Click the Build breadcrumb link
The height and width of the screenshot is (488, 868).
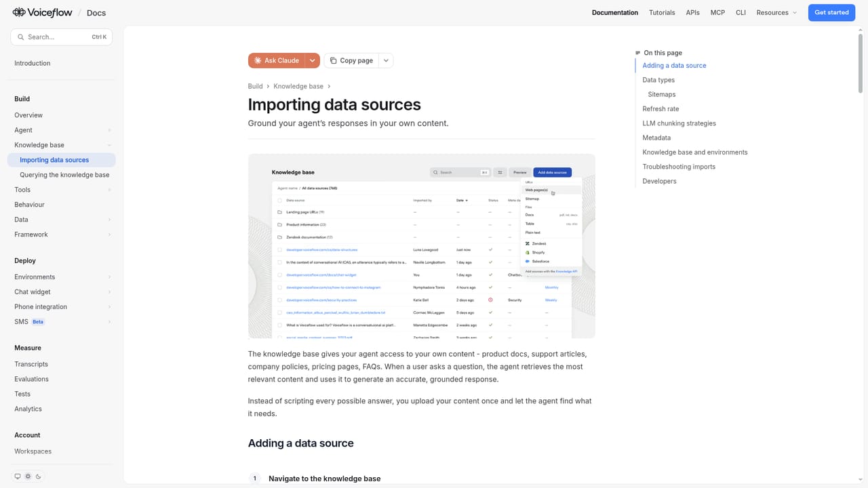[255, 86]
